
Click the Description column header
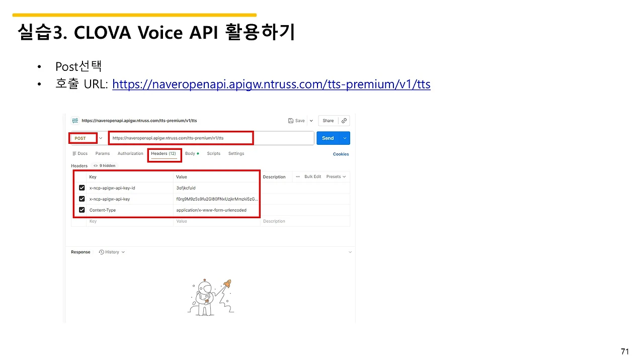(x=274, y=177)
